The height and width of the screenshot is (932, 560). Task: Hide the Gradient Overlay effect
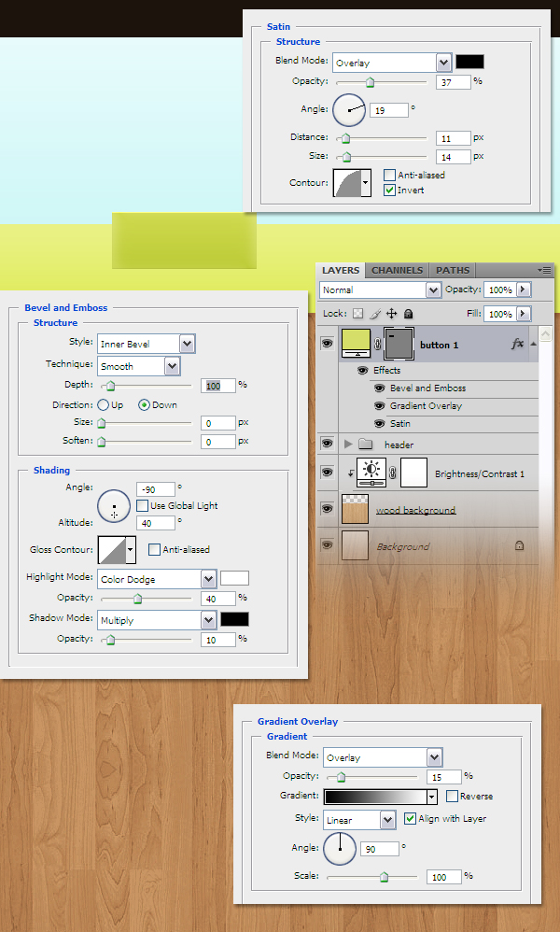(x=380, y=406)
